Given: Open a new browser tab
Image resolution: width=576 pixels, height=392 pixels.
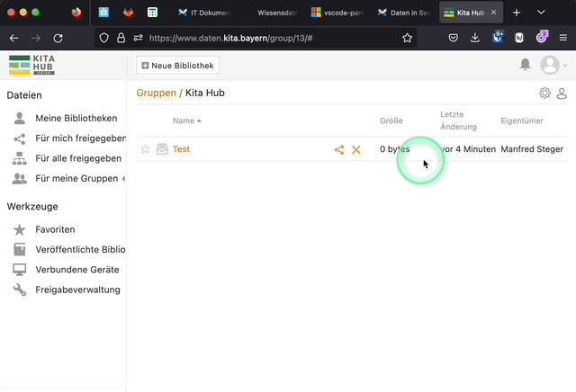Looking at the screenshot, I should click(x=517, y=13).
